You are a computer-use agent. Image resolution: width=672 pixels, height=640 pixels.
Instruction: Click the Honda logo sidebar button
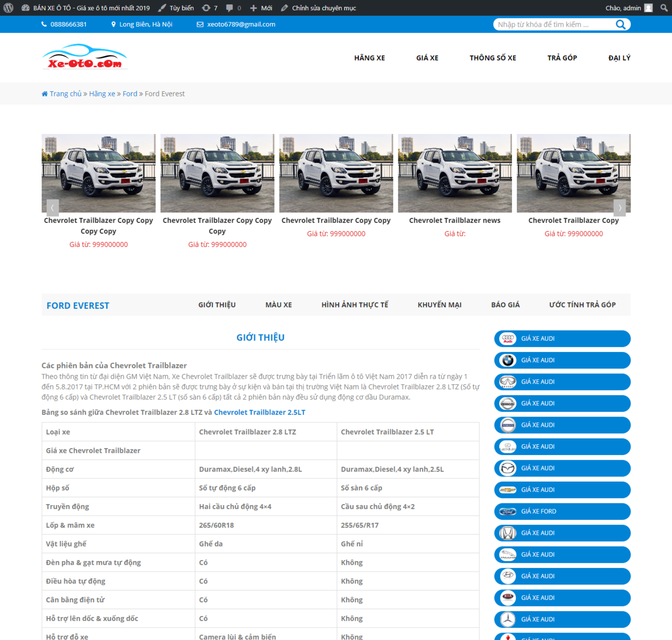pyautogui.click(x=562, y=533)
